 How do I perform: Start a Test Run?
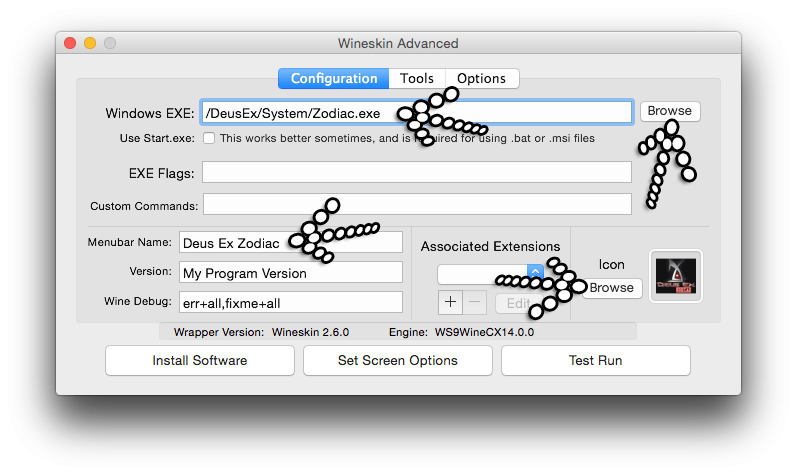tap(595, 361)
